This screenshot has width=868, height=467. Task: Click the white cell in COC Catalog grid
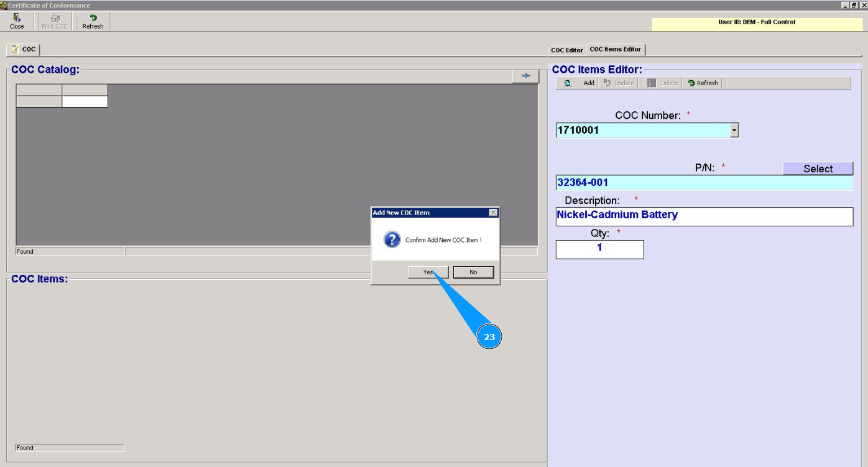85,101
